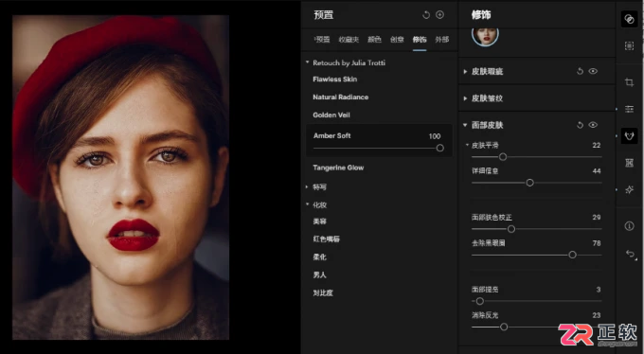The height and width of the screenshot is (354, 644).
Task: Select the Amber Soft preset
Action: (x=331, y=135)
